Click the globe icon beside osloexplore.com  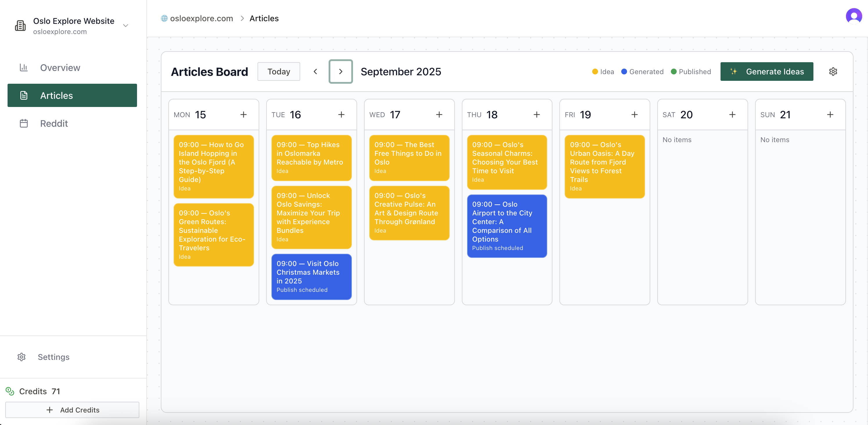(164, 19)
